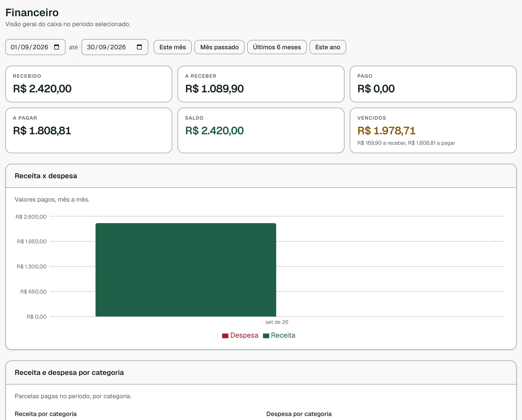Click the Despesa por categoria subheading
The width and height of the screenshot is (522, 420).
point(299,414)
